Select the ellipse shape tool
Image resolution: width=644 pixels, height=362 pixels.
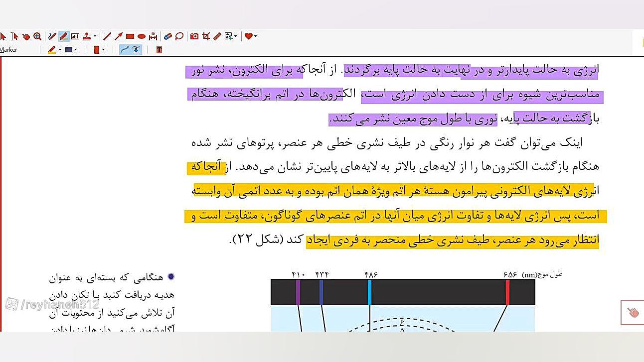tap(142, 36)
